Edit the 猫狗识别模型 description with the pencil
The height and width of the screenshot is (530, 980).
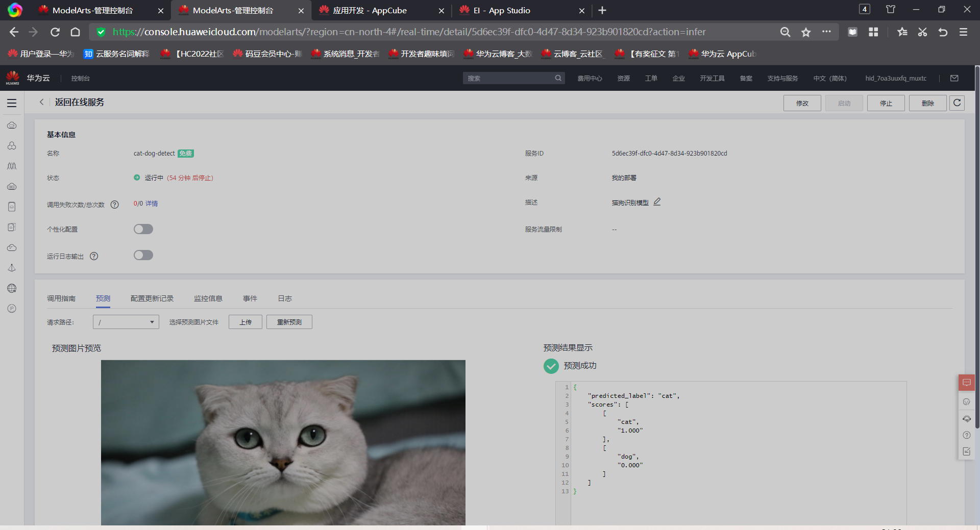657,202
